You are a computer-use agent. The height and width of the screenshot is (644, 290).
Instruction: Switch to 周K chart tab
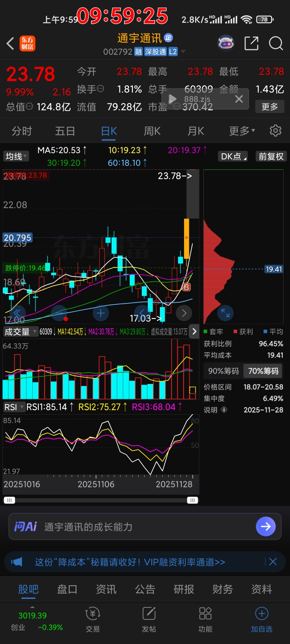152,131
